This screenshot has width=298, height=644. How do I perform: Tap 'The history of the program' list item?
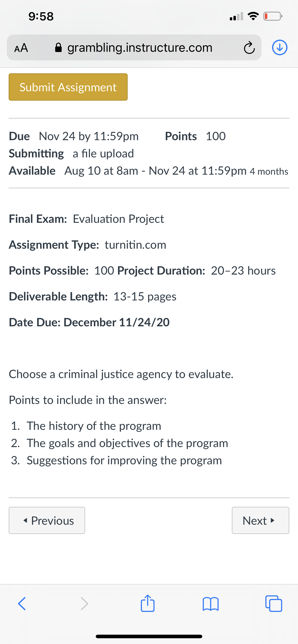[94, 426]
